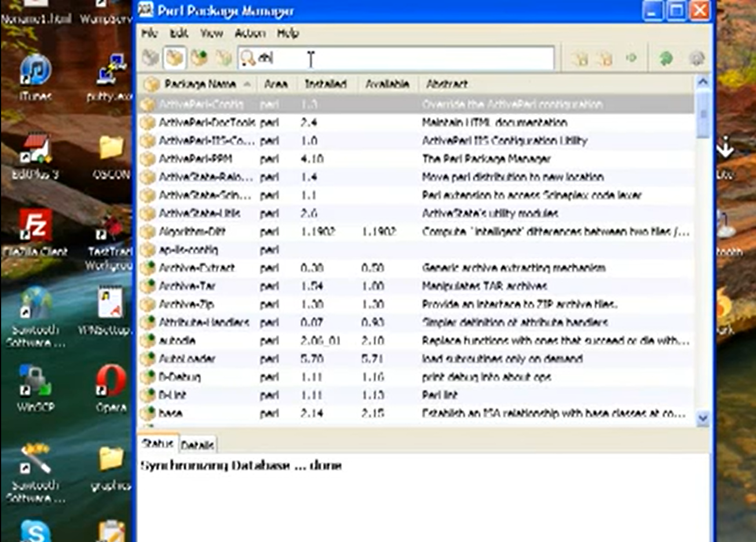Click package icon next to Algorithm-Diff
The width and height of the screenshot is (756, 542).
click(149, 231)
